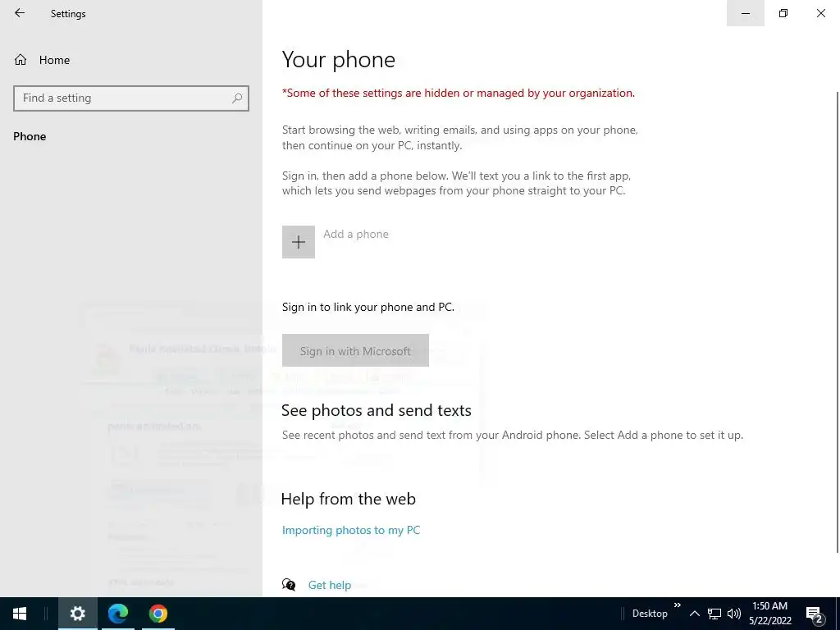Show hidden system tray icons
This screenshot has width=840, height=630.
(694, 614)
